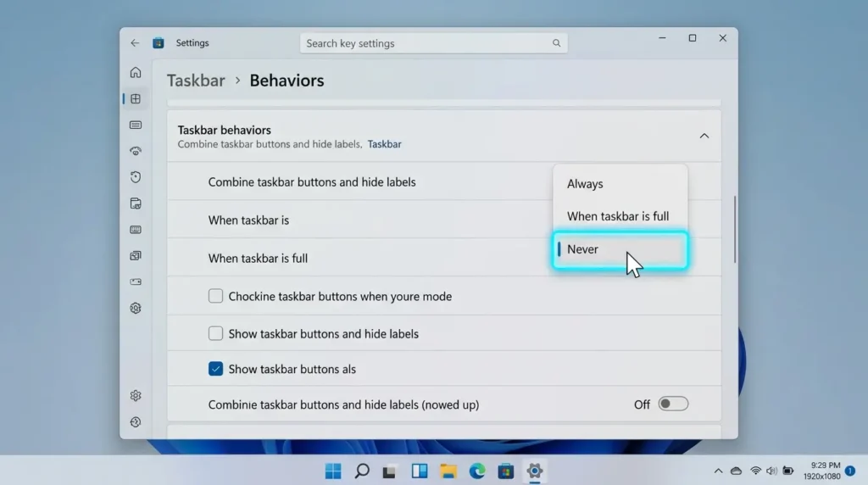Click the Settings gear on the taskbar
The image size is (868, 485).
click(535, 471)
